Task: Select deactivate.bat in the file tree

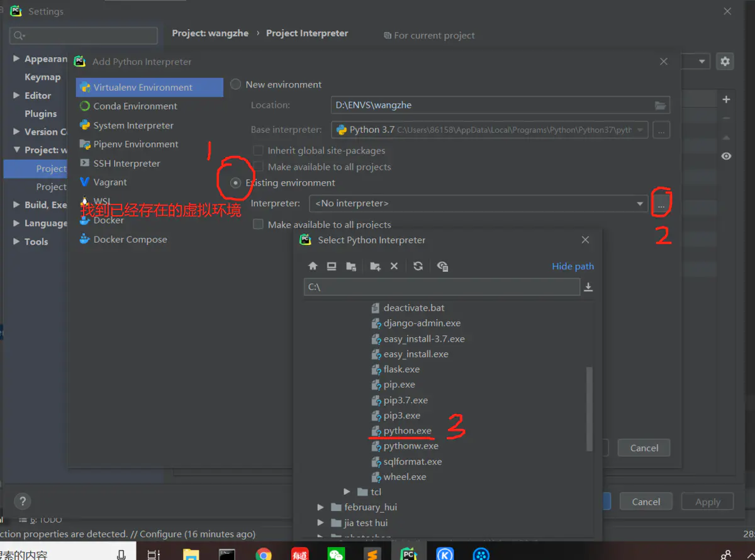Action: 413,308
